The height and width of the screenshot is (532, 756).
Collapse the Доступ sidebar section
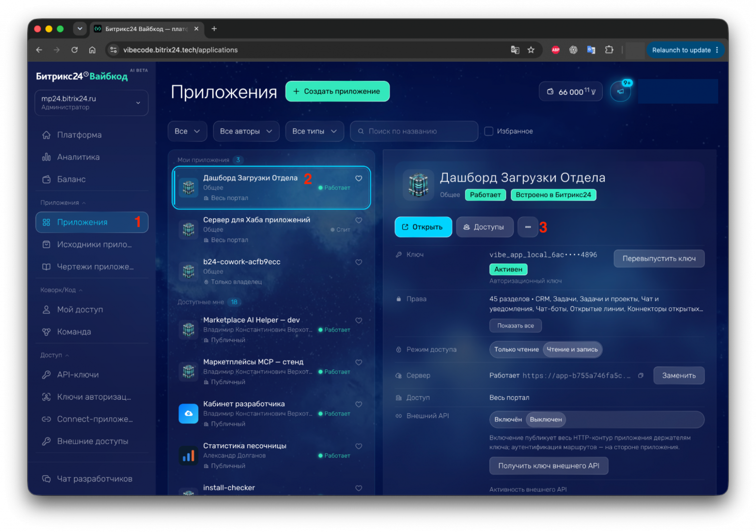click(55, 355)
